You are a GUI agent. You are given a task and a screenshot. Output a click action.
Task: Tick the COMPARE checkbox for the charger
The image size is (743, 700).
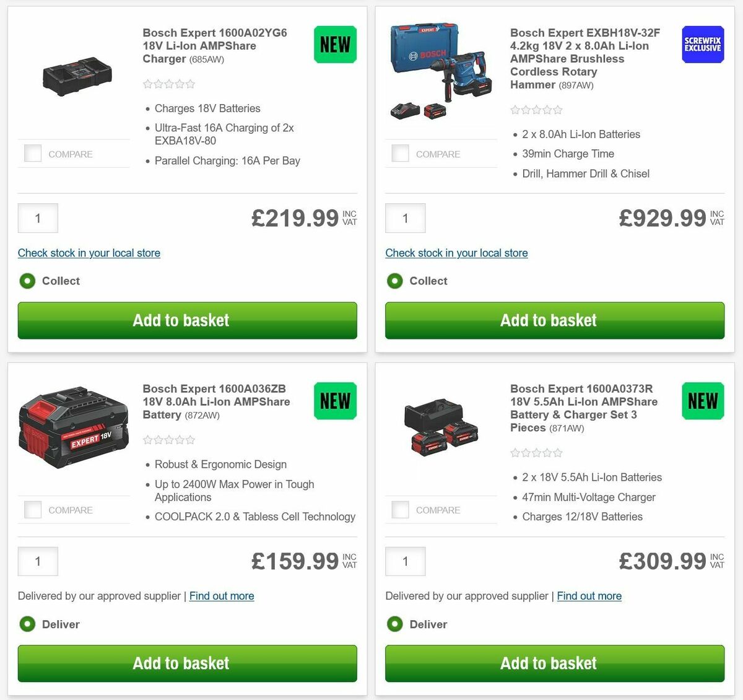(32, 153)
